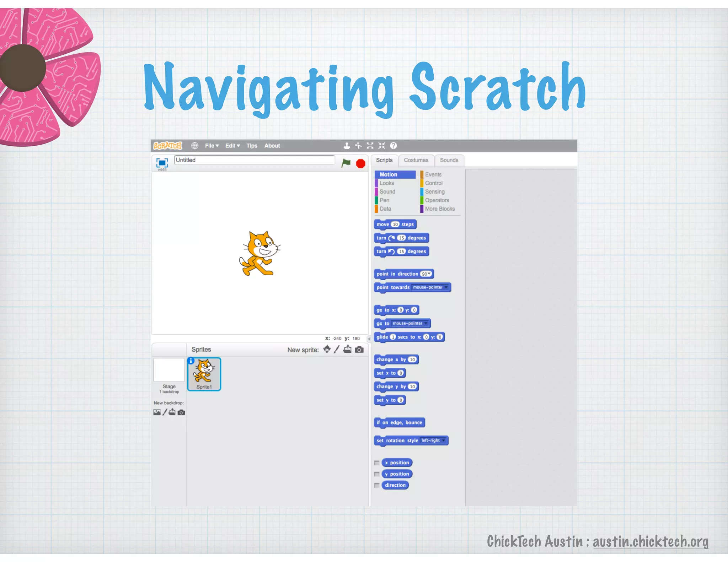Upload sprite from file

coord(347,349)
